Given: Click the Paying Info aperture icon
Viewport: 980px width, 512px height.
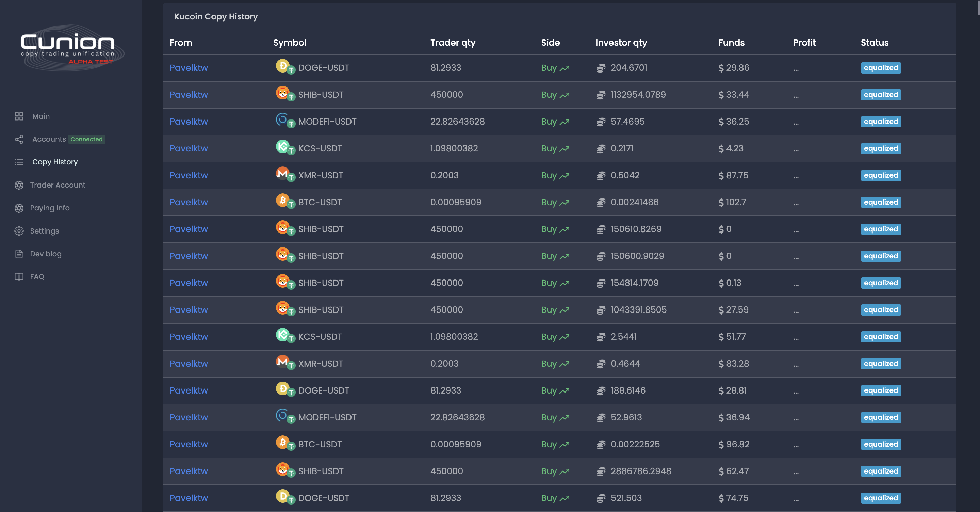Looking at the screenshot, I should click(x=19, y=208).
